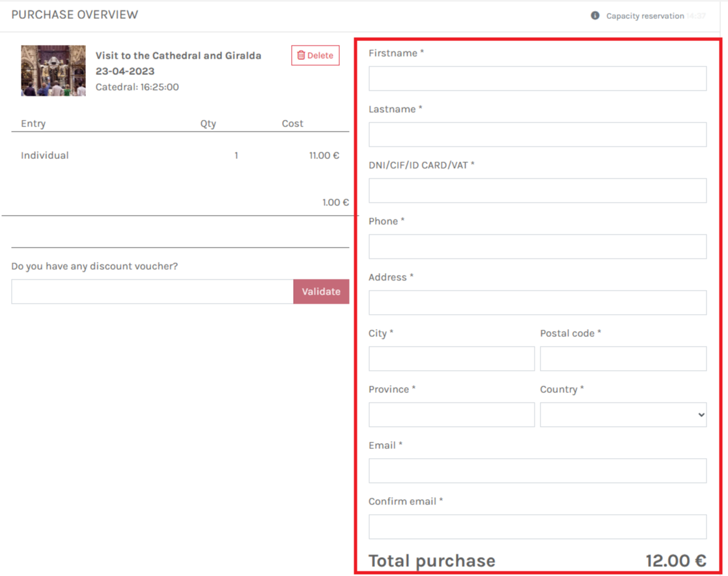Click into the Email field
Screen dimensions: 728x576
tap(538, 470)
